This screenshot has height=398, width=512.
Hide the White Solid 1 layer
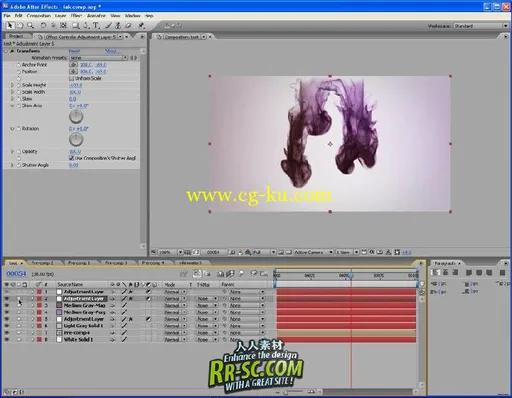7,339
